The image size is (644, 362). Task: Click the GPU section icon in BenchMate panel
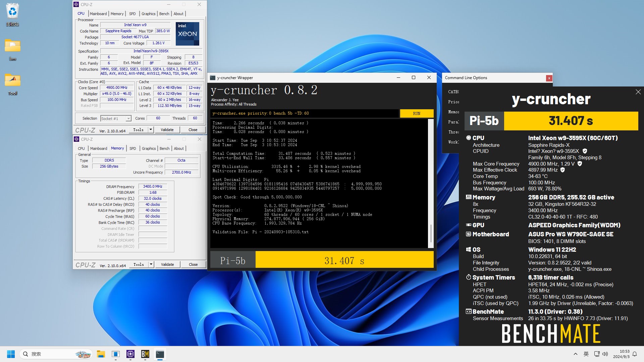point(469,225)
